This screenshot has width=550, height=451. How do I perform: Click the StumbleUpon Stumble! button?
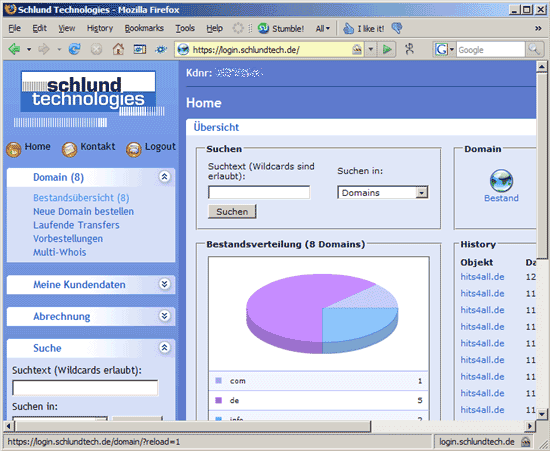click(x=281, y=28)
